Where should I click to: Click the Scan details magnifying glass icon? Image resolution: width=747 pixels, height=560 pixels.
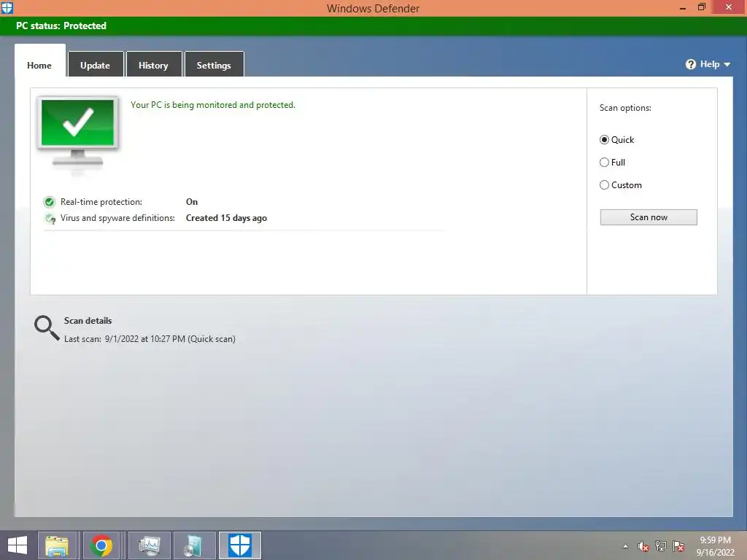click(x=46, y=327)
